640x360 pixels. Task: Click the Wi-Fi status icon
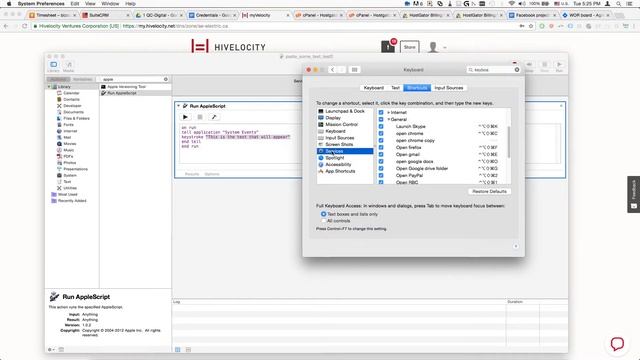pos(511,4)
